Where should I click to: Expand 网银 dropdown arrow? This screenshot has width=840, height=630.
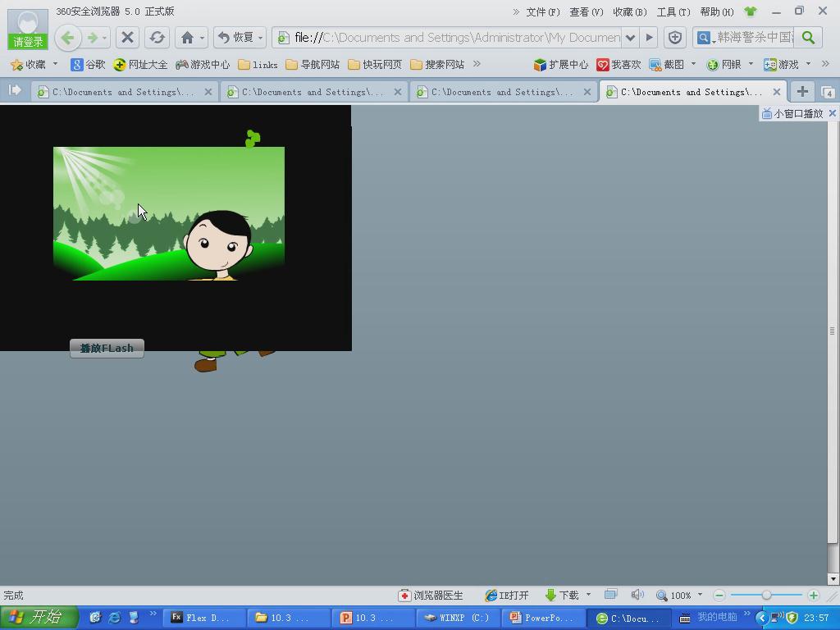(x=751, y=64)
